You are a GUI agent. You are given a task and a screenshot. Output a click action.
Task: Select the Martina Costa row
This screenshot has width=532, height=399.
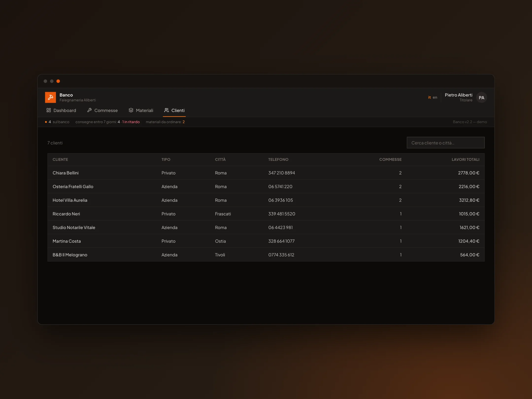(x=266, y=241)
